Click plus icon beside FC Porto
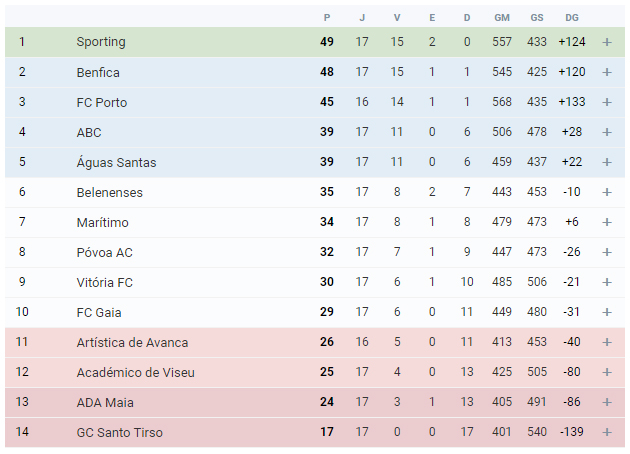 pyautogui.click(x=607, y=102)
